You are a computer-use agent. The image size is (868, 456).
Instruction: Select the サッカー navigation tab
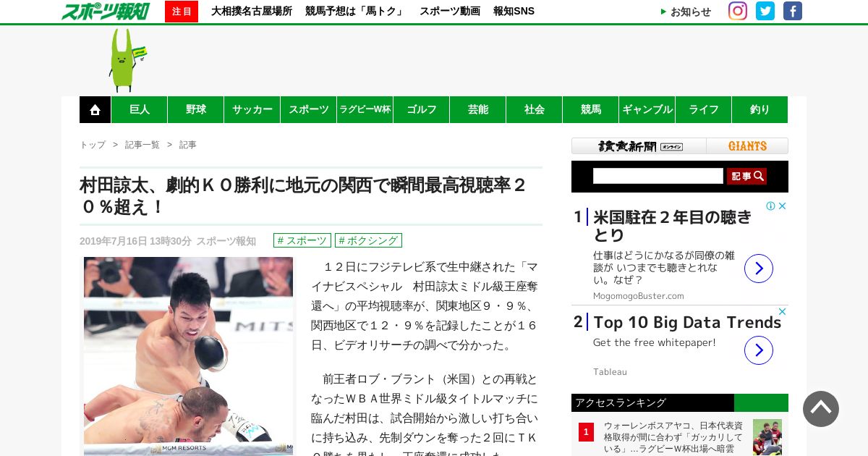click(252, 109)
